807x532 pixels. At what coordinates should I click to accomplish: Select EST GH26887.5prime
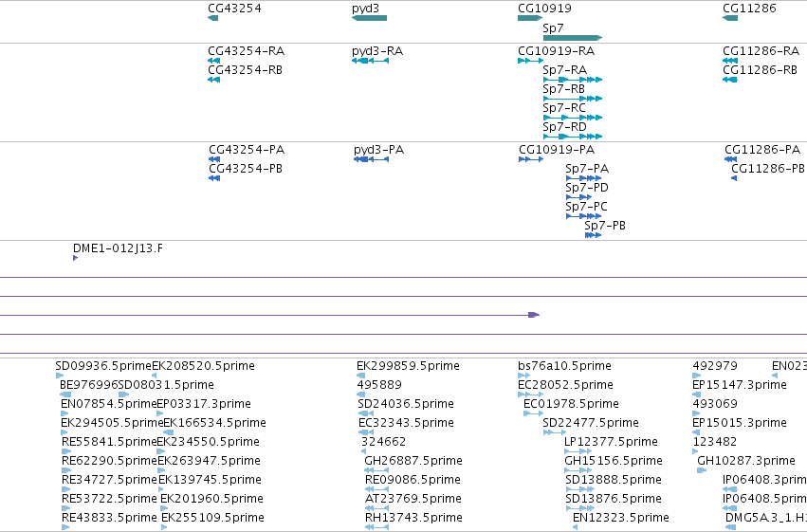376,470
